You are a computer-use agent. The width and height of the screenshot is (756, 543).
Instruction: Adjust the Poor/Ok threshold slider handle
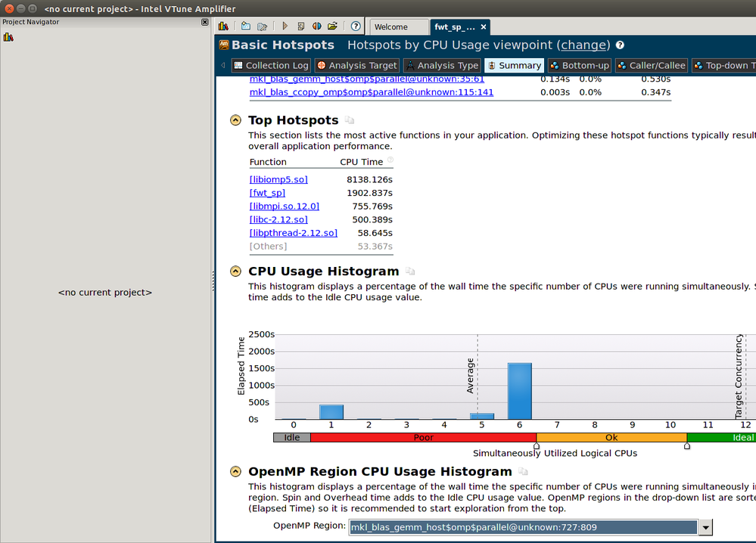pyautogui.click(x=536, y=445)
